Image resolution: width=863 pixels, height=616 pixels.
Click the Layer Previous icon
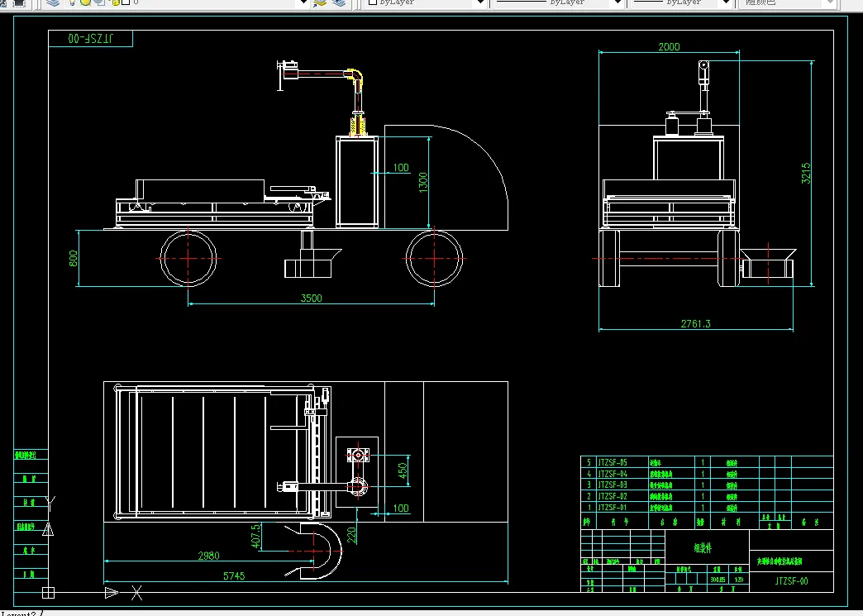coord(339,2)
